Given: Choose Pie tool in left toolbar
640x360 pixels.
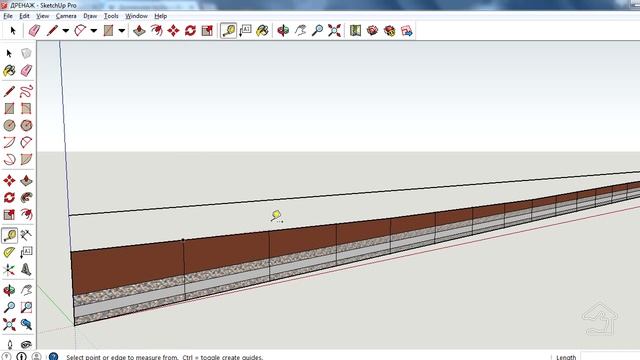Looking at the screenshot, I should pyautogui.click(x=26, y=159).
